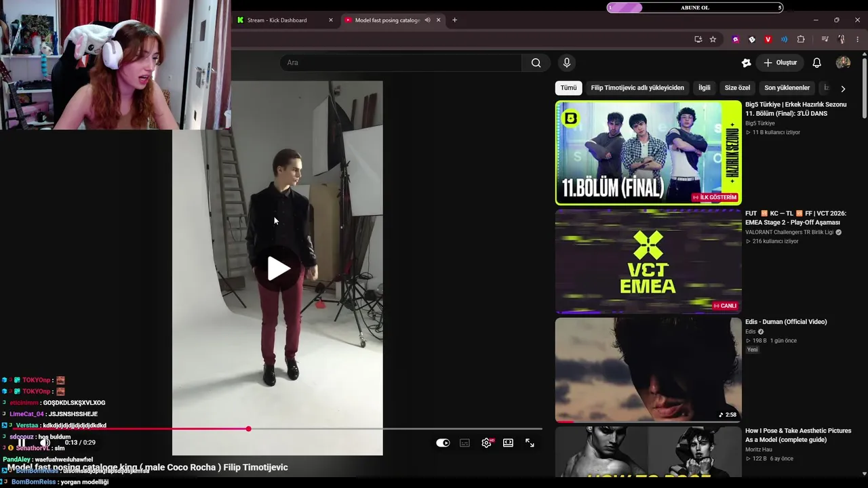Open the VCT EMEA live thumbnail
This screenshot has height=488, width=868.
pos(648,262)
